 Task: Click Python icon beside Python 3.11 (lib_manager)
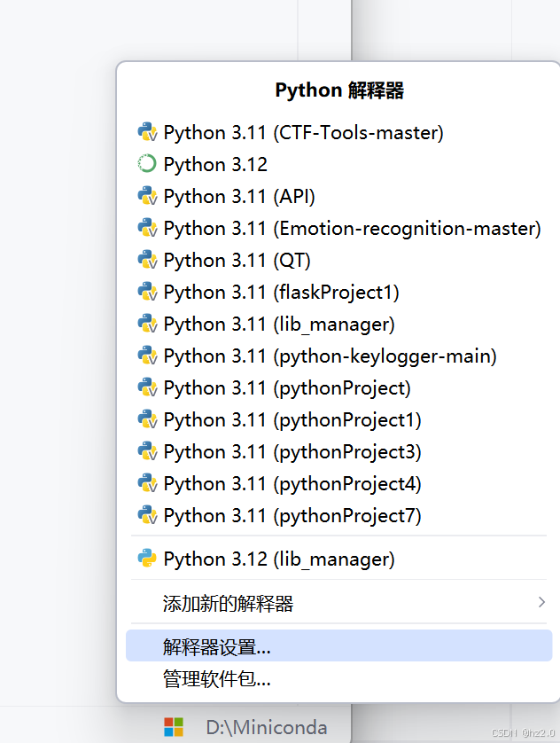click(147, 324)
